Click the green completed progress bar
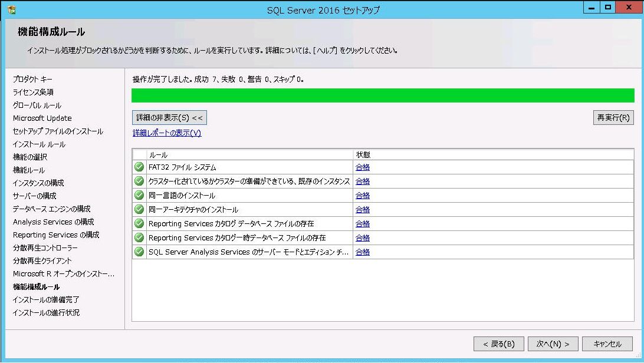The image size is (644, 363). pyautogui.click(x=383, y=95)
